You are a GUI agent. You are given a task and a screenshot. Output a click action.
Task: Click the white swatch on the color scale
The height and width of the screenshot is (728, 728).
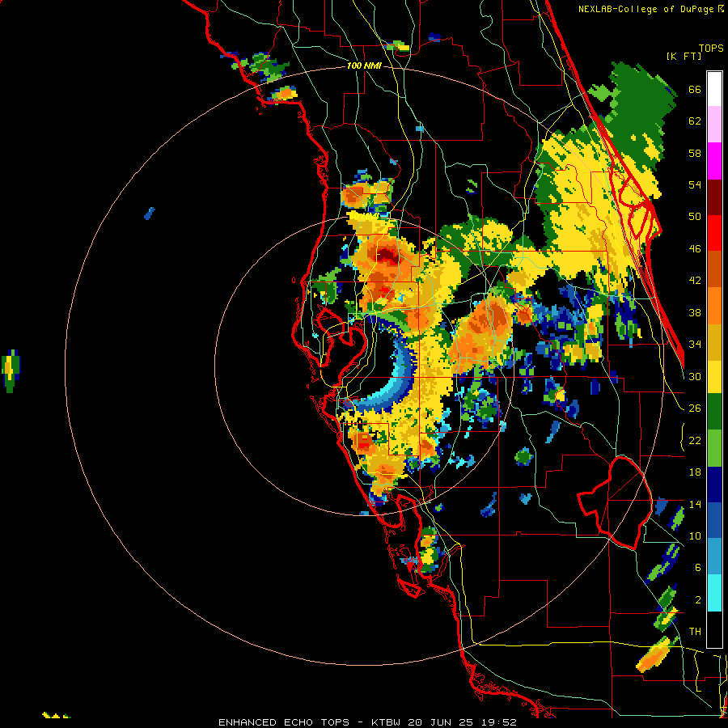[x=714, y=89]
